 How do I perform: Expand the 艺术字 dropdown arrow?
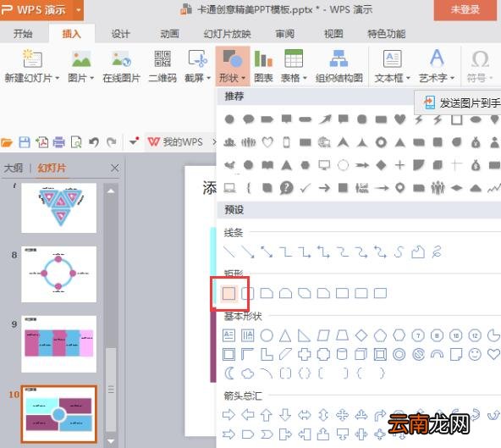452,78
